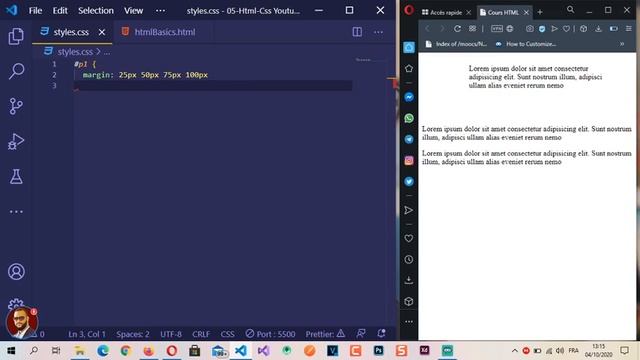Open the Windows Action Center
Image resolution: width=640 pixels, height=360 pixels.
624,350
